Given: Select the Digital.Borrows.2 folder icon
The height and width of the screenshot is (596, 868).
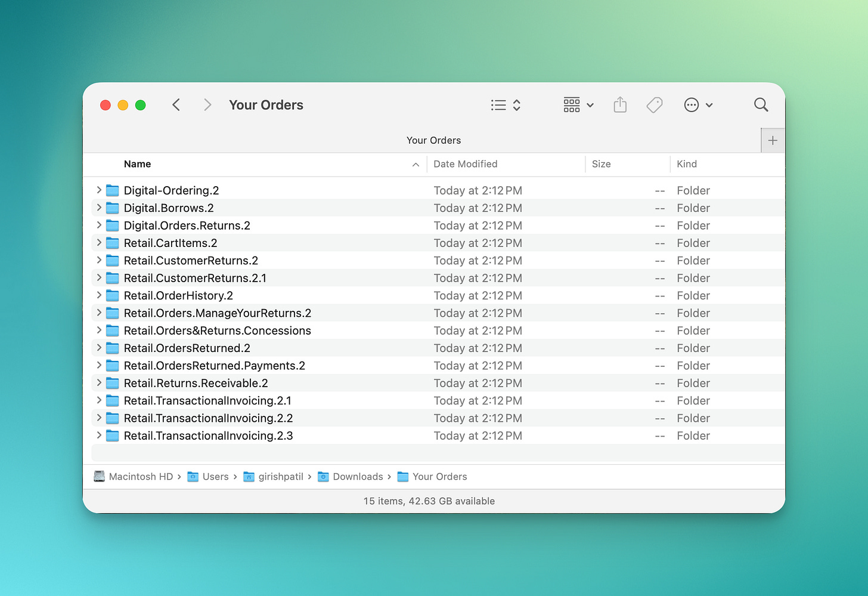Looking at the screenshot, I should pos(113,208).
